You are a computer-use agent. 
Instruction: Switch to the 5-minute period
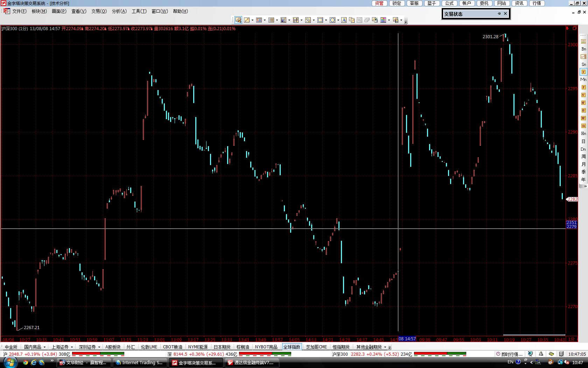click(583, 95)
